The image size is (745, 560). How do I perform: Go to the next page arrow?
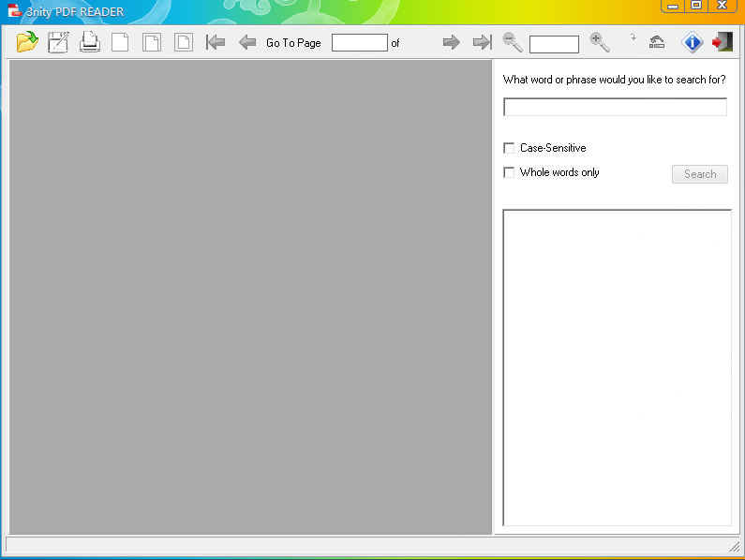pyautogui.click(x=452, y=42)
